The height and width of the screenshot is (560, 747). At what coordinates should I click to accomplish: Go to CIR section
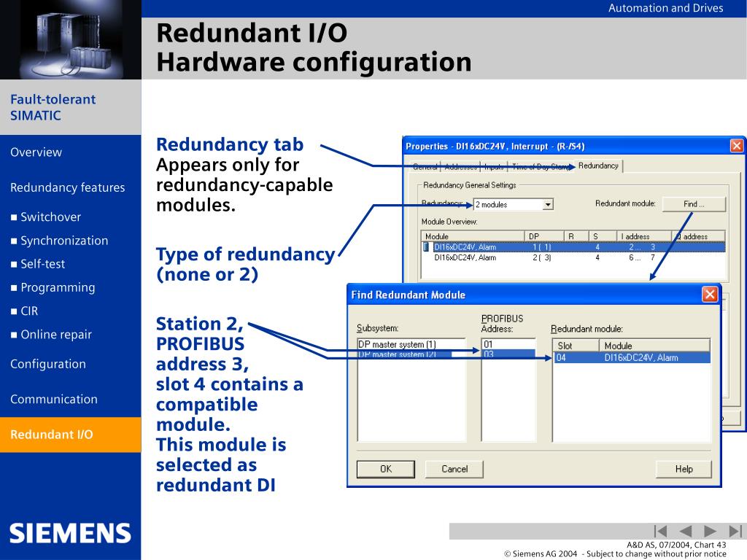point(29,311)
